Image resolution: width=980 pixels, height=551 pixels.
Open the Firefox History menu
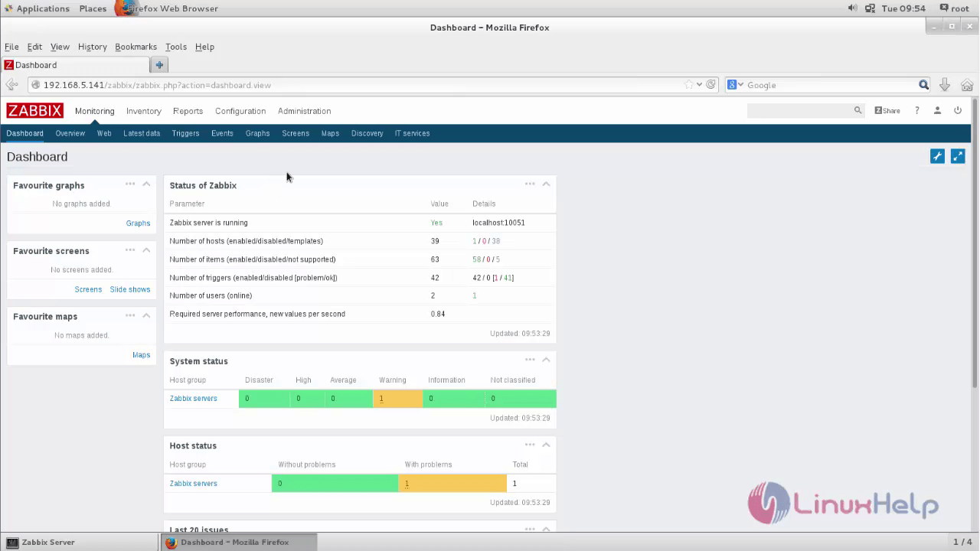[92, 47]
